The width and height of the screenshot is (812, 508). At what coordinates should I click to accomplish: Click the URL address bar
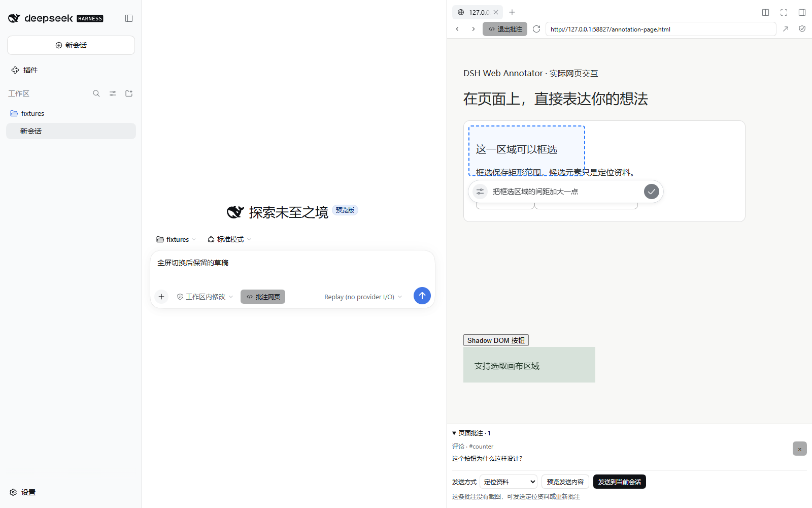pyautogui.click(x=661, y=29)
